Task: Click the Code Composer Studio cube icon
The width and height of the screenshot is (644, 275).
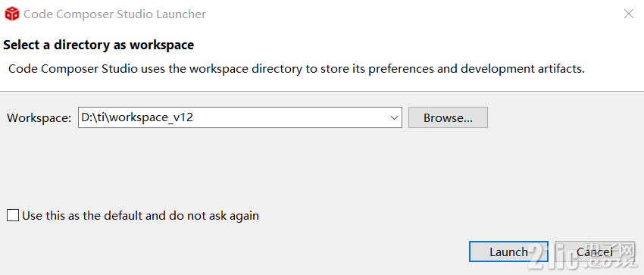Action: (x=11, y=14)
